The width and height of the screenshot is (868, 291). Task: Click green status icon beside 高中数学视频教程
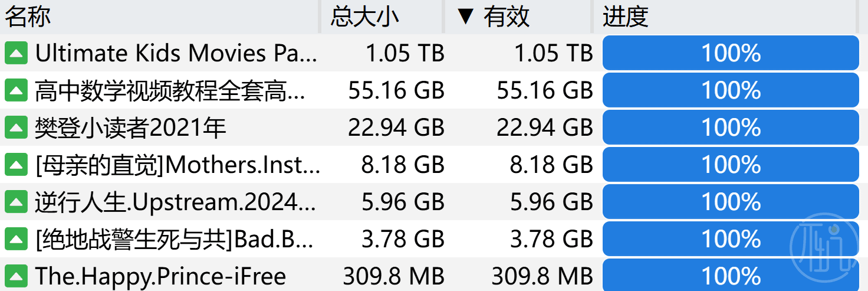tap(17, 91)
